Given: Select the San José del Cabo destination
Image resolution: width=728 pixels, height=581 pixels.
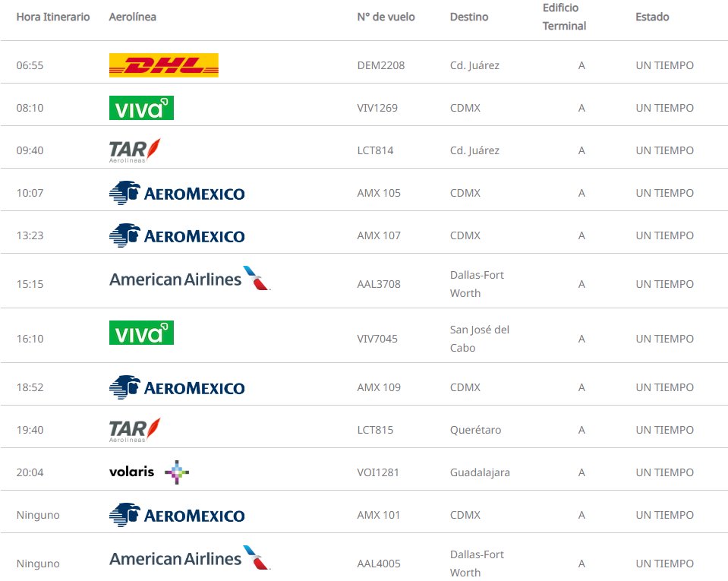Looking at the screenshot, I should click(479, 339).
